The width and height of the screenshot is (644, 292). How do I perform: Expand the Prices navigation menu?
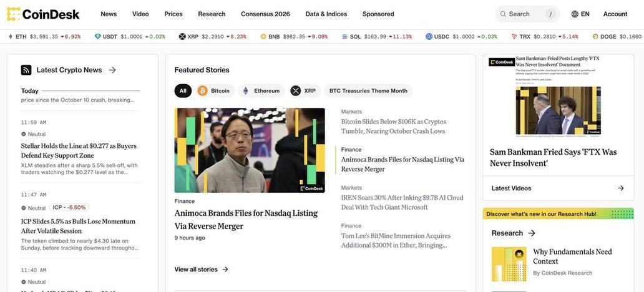click(173, 14)
